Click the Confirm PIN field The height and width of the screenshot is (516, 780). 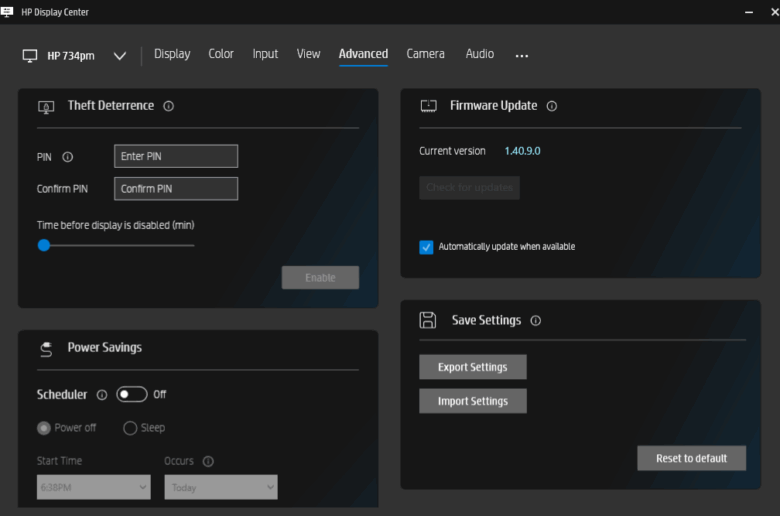pos(176,189)
